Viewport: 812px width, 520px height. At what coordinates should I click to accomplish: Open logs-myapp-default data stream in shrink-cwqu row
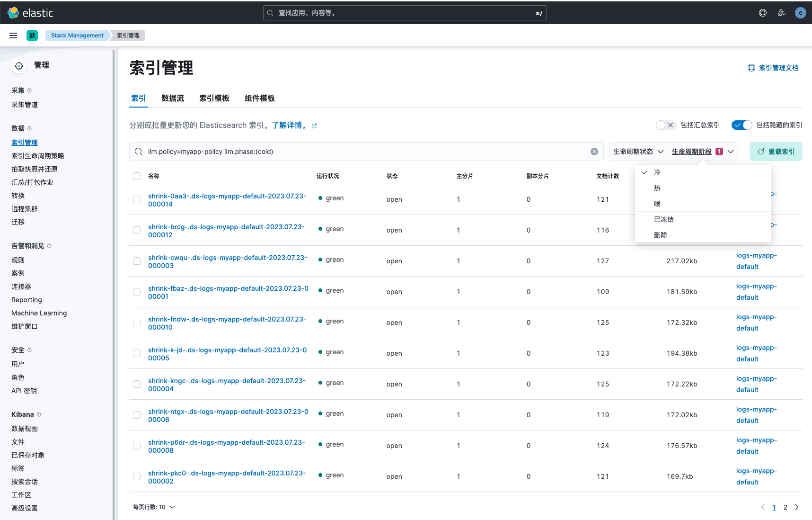756,261
